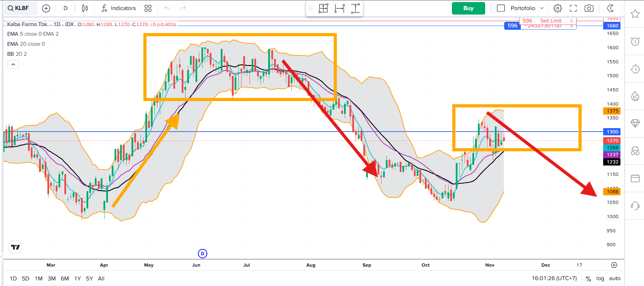644x286 pixels.
Task: Click the green Buy button
Action: tap(468, 8)
